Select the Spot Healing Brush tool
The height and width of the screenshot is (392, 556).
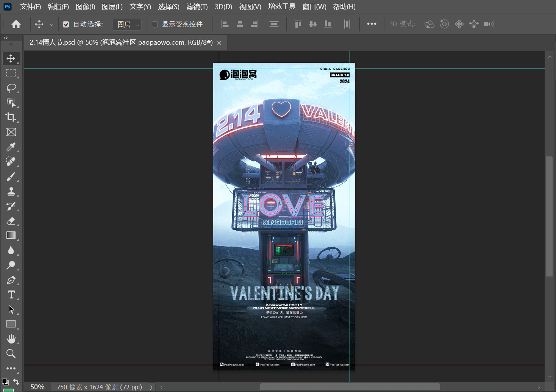pyautogui.click(x=11, y=162)
